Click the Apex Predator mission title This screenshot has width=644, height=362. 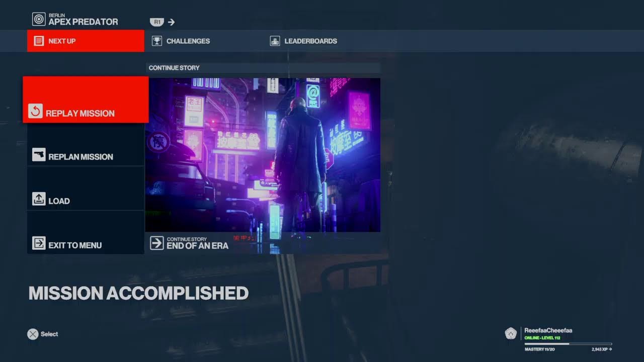[x=83, y=22]
